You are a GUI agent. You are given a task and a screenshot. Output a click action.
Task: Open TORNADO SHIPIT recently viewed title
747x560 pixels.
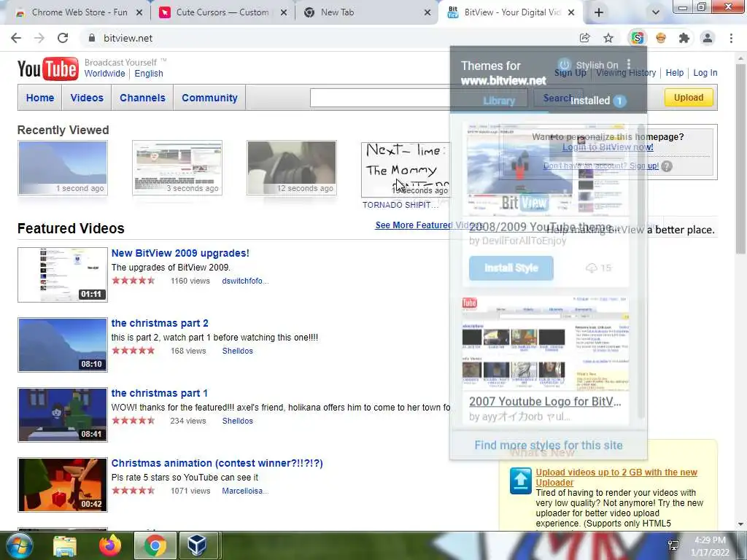[400, 205]
